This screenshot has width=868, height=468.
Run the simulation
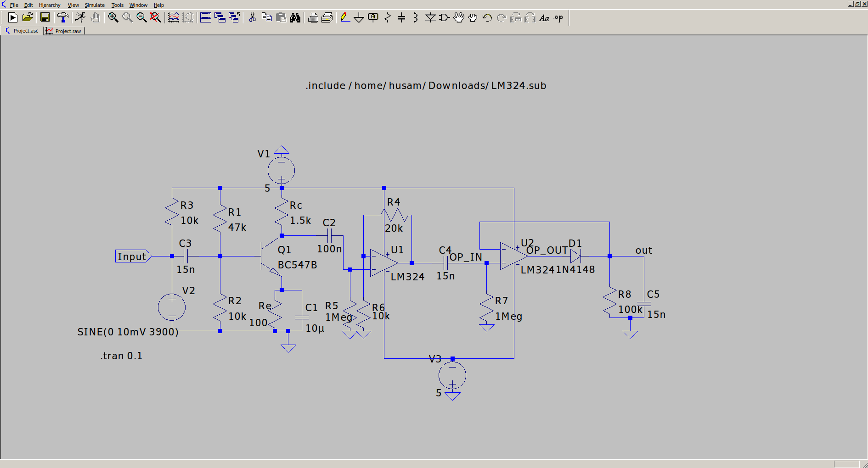click(12, 17)
